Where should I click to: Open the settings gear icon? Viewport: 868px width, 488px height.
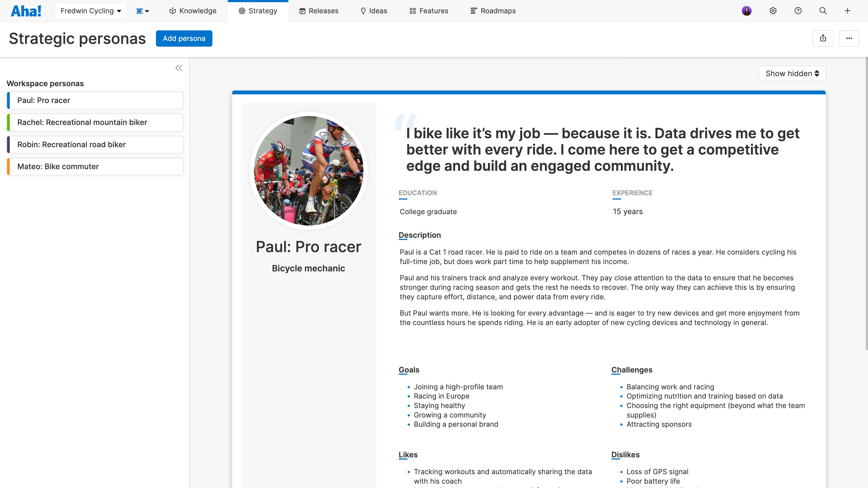pyautogui.click(x=773, y=11)
